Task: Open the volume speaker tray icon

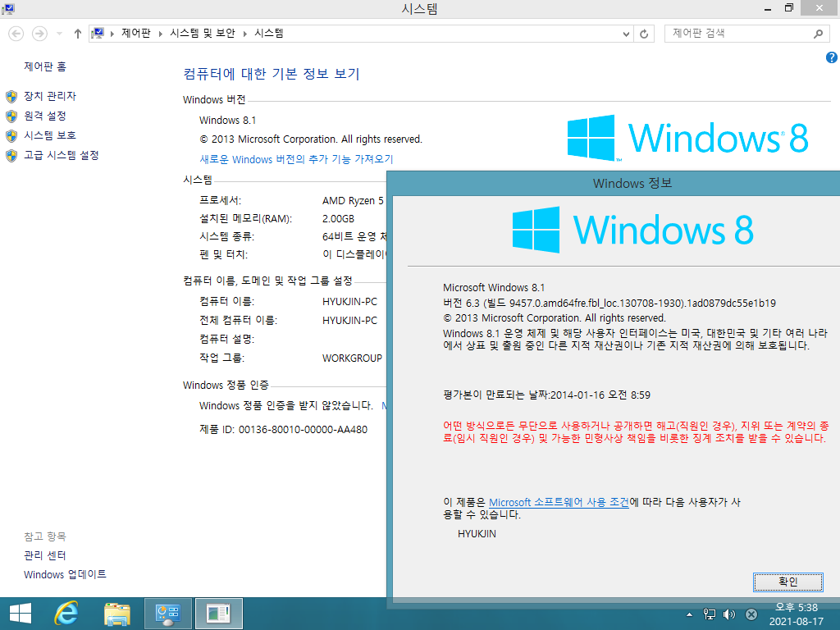Action: point(729,614)
